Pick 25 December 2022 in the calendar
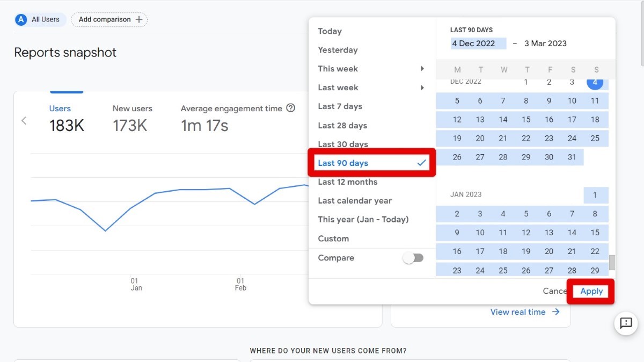644x362 pixels. click(595, 139)
